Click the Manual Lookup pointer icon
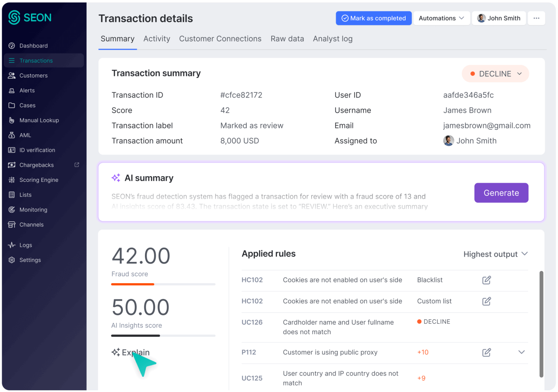Screen dimensions: 558x392 click(12, 120)
